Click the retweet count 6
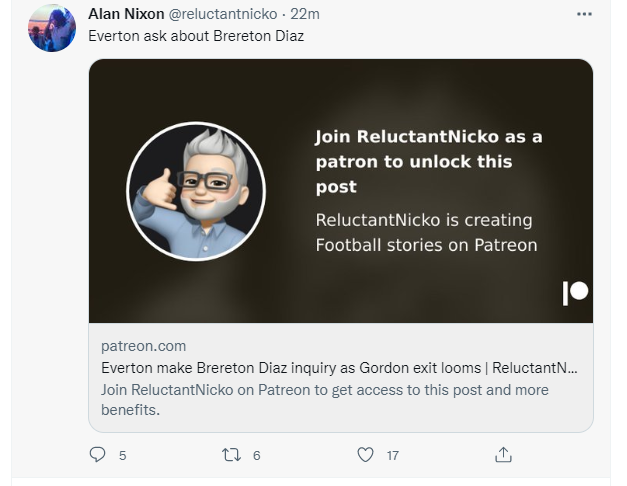Screen dimensions: 627x486 256,455
